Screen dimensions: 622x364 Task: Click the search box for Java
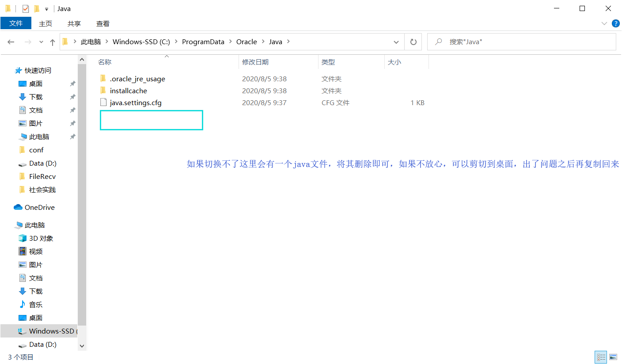[521, 42]
